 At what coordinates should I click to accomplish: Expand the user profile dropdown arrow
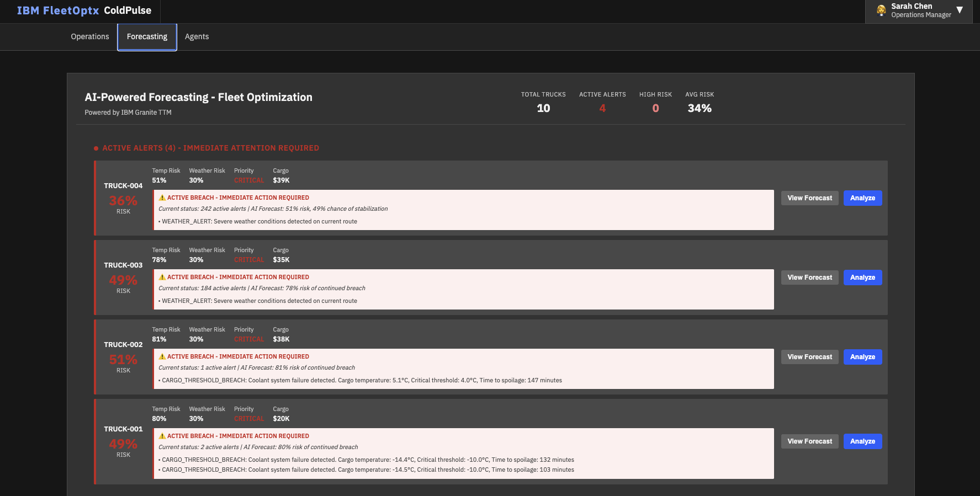(x=960, y=10)
